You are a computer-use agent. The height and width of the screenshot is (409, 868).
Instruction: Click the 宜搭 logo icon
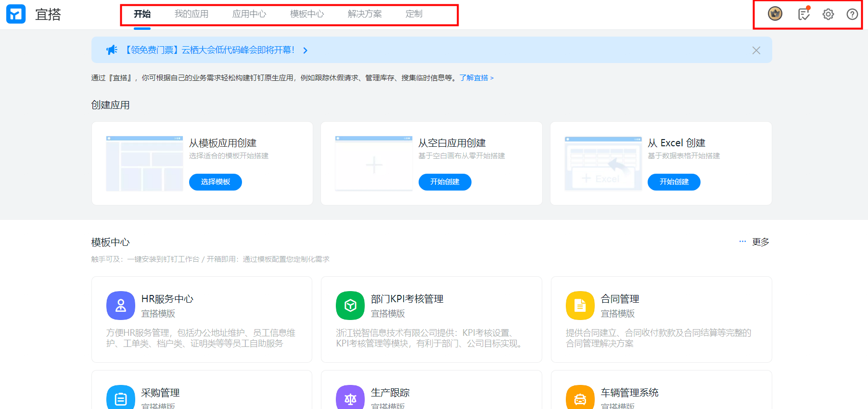(16, 14)
